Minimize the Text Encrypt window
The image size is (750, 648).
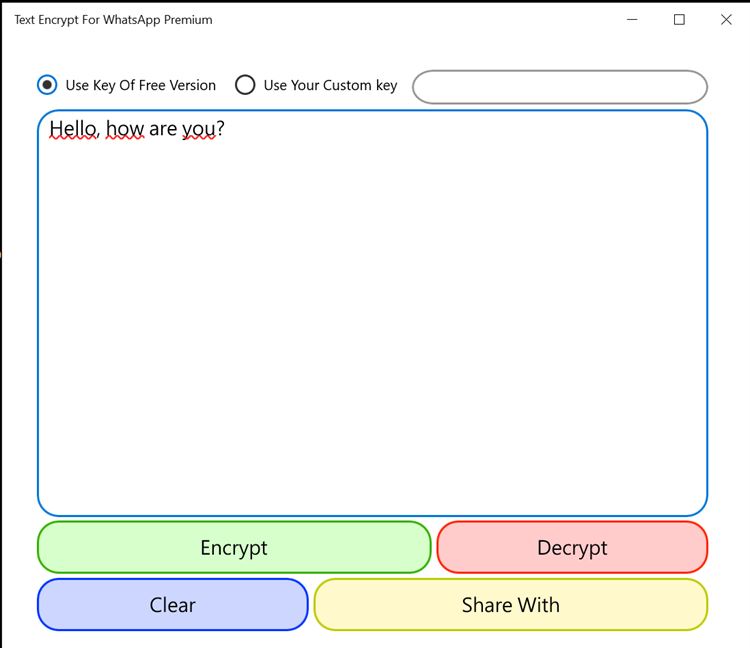pyautogui.click(x=633, y=19)
